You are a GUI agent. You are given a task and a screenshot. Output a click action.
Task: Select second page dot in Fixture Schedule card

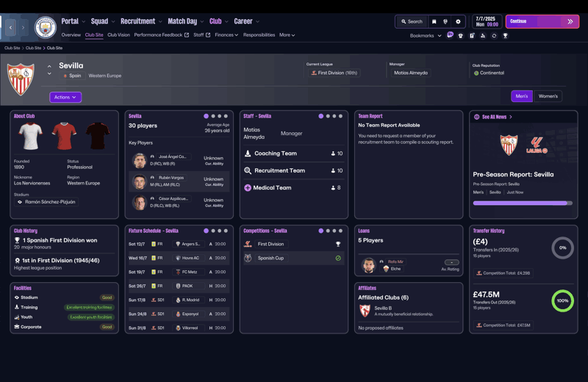(213, 231)
